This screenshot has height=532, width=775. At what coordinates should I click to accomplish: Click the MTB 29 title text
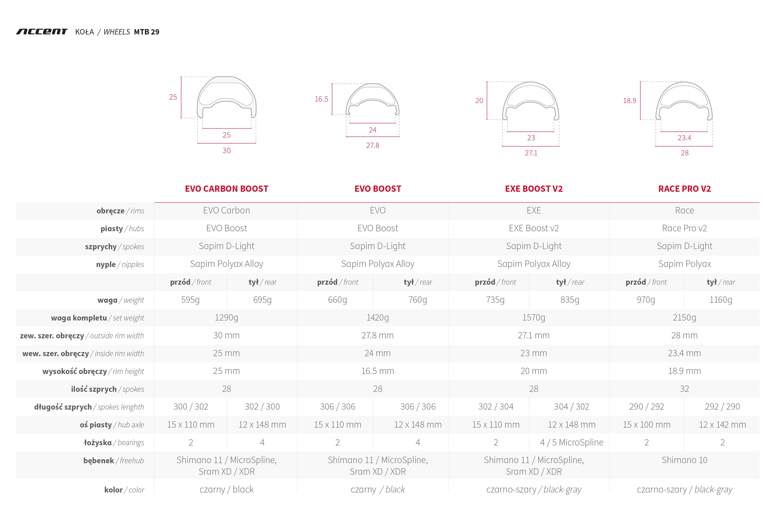pyautogui.click(x=146, y=32)
